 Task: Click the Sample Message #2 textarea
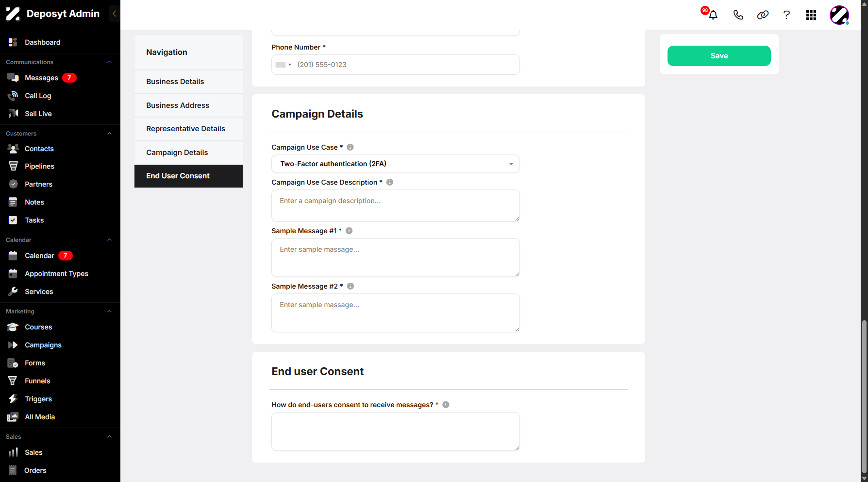pos(396,313)
